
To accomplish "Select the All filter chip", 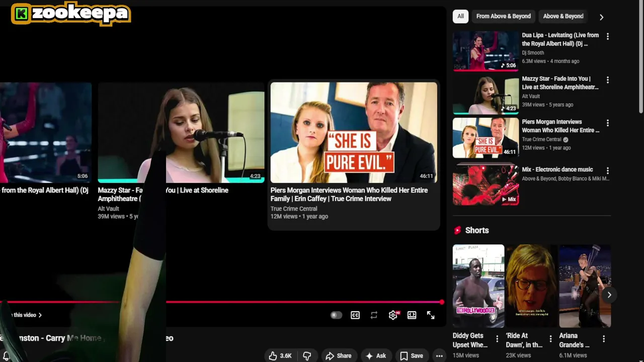I will point(460,16).
